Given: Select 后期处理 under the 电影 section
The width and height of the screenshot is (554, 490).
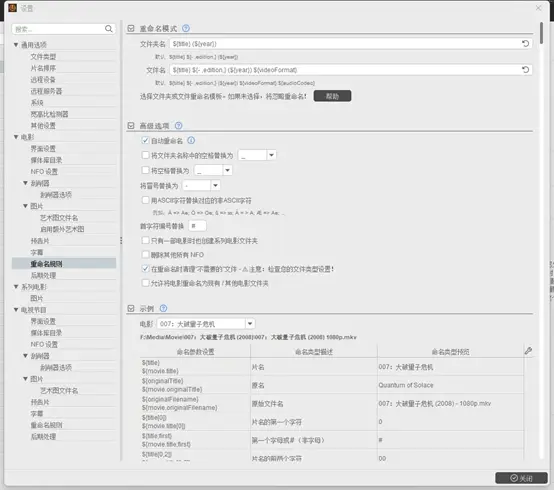Looking at the screenshot, I should click(43, 275).
